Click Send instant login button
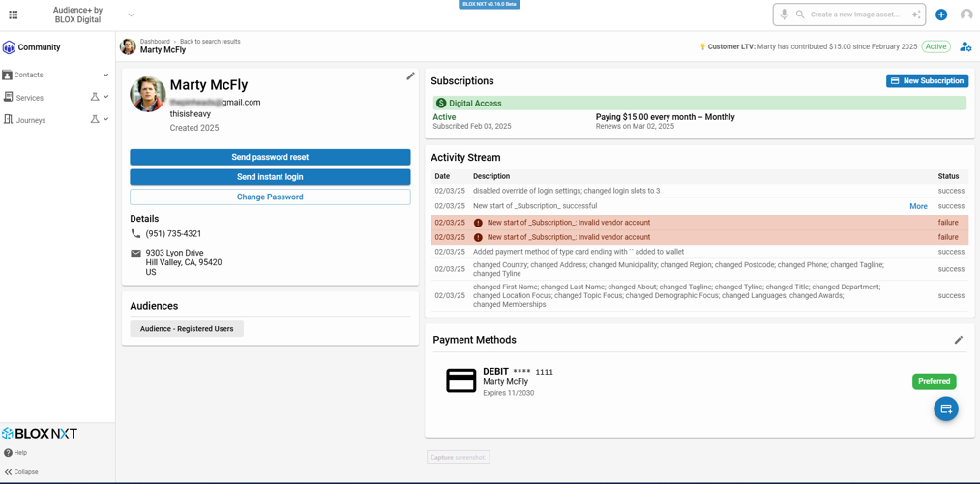The height and width of the screenshot is (484, 980). click(x=270, y=177)
